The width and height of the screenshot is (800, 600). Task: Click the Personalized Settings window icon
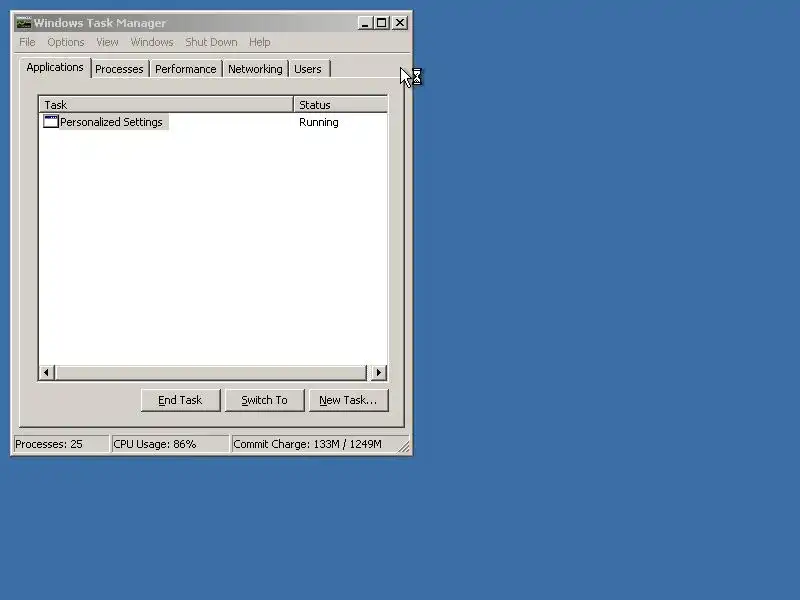click(x=51, y=121)
